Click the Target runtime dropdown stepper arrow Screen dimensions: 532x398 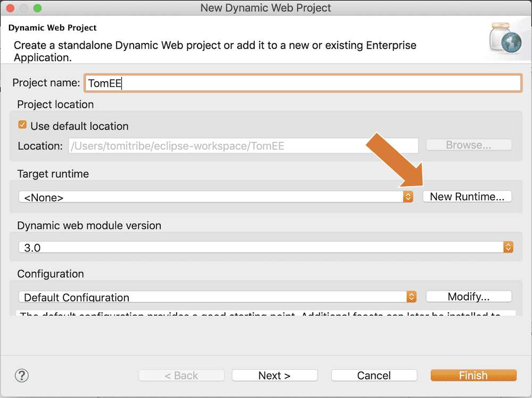coord(408,197)
